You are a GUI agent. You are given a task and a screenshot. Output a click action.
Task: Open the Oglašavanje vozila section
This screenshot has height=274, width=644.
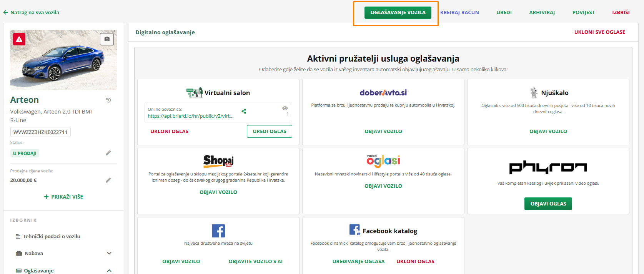coord(398,12)
